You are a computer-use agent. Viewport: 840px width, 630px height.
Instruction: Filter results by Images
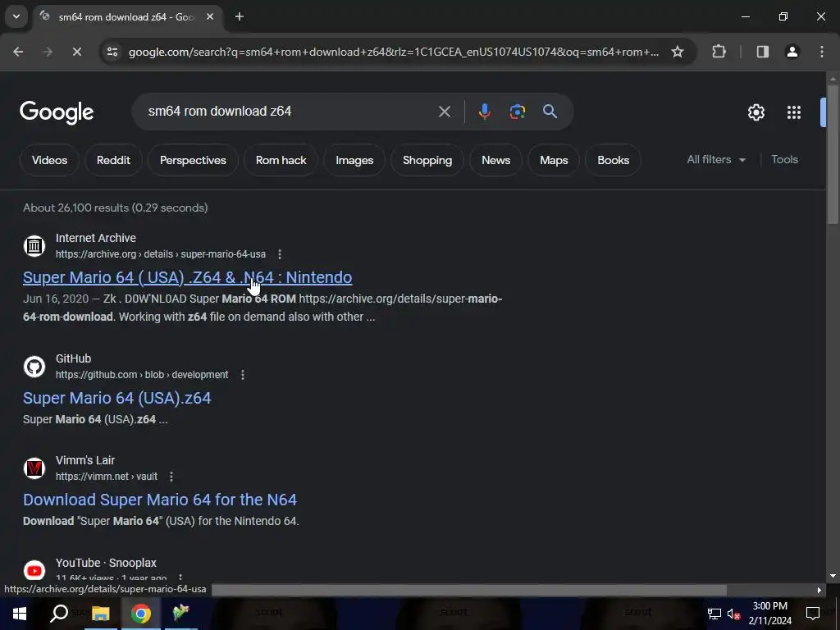coord(354,160)
